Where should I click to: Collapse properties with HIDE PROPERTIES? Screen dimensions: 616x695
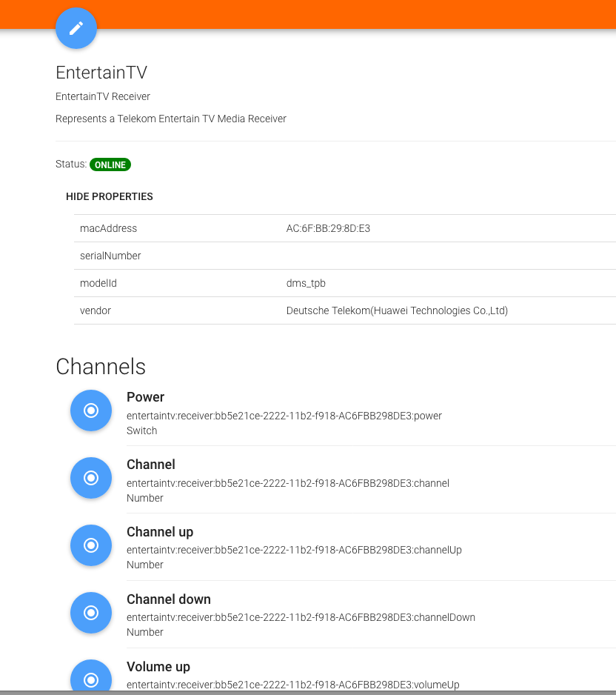click(110, 196)
